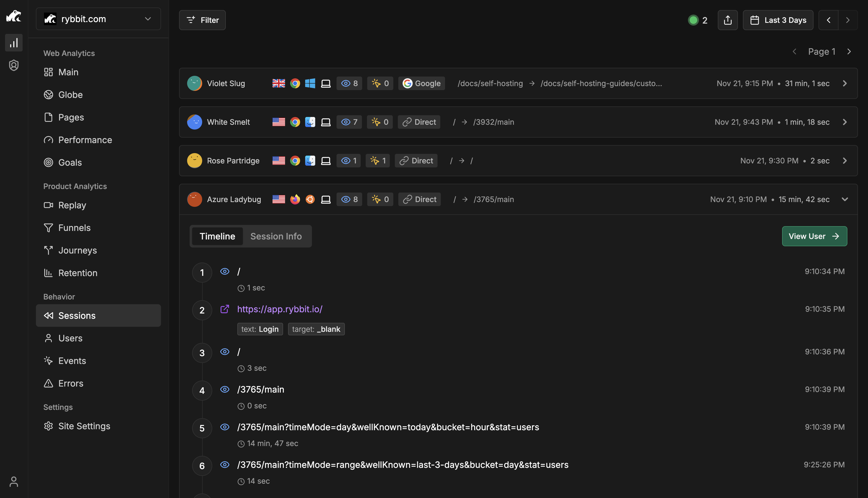Image resolution: width=868 pixels, height=498 pixels.
Task: Open the https://app.rybbit.io/ link
Action: 280,309
